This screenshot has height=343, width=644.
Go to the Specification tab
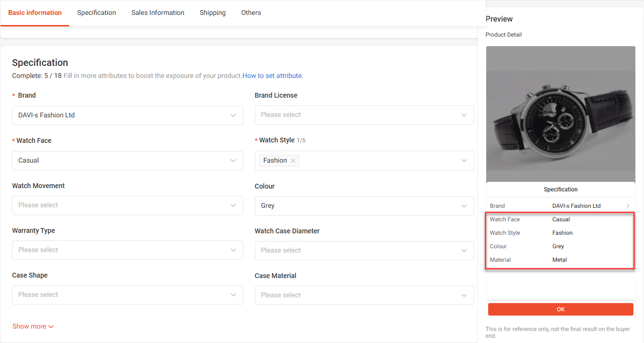pos(97,13)
